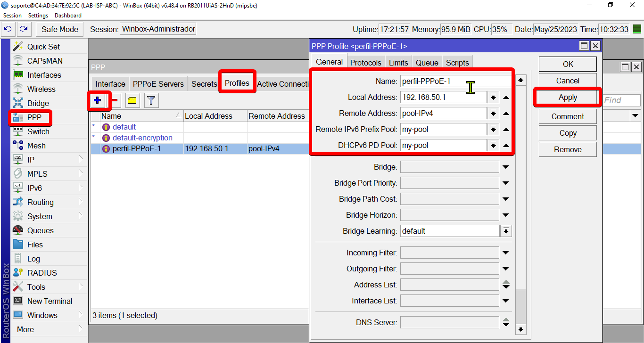644x343 pixels.
Task: Click the red minus remove icon
Action: [x=116, y=100]
